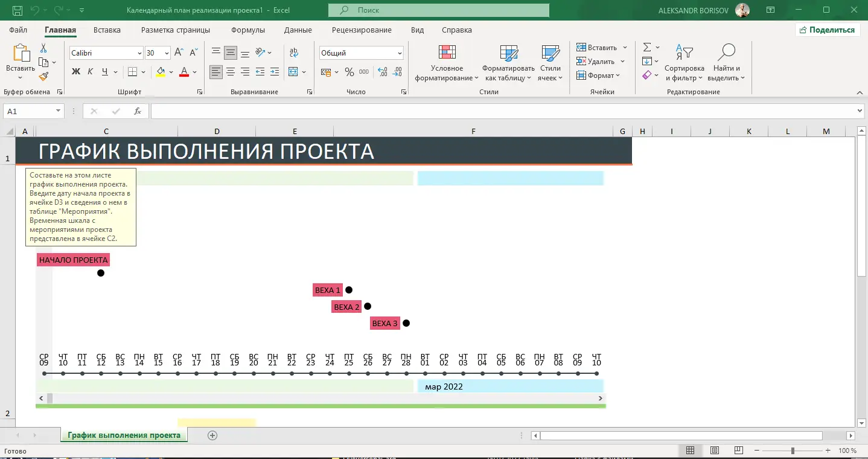Click the Insert Function fx icon

click(x=138, y=111)
